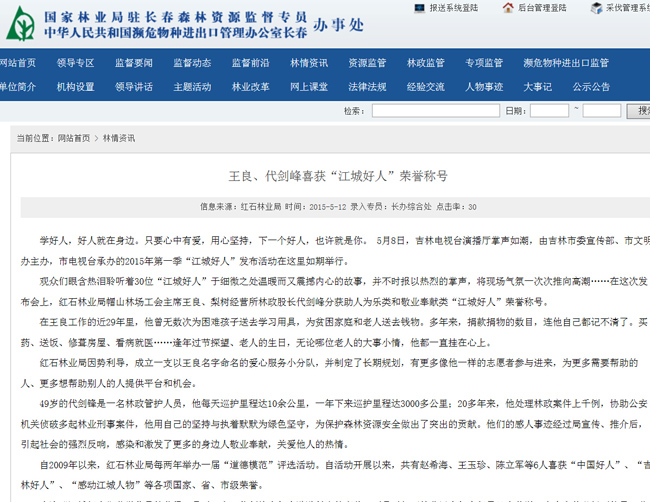This screenshot has width=650, height=502.
Task: Open 网上课堂 from the second menu row
Action: coord(309,86)
